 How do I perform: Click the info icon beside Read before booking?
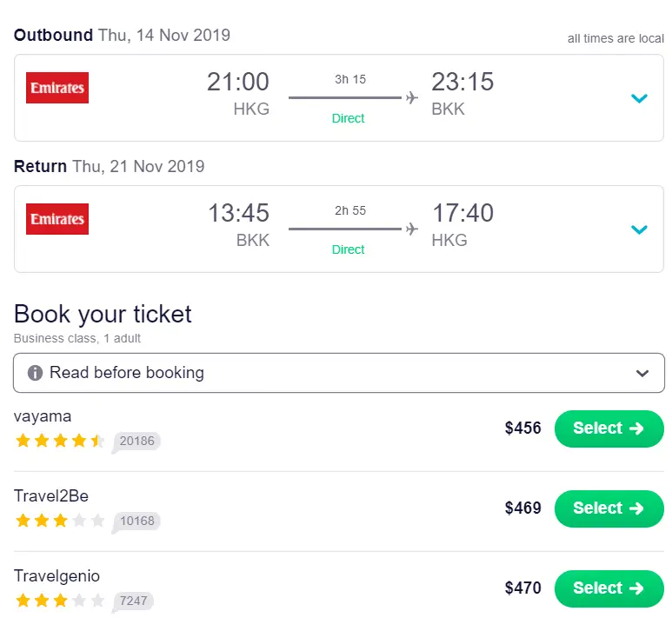36,373
